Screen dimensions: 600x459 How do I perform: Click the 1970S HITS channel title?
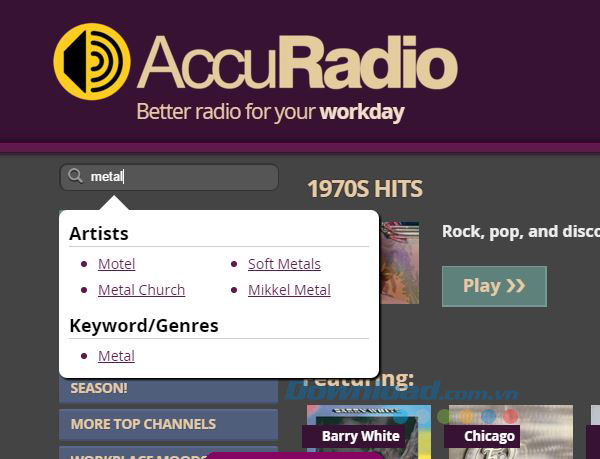[365, 189]
